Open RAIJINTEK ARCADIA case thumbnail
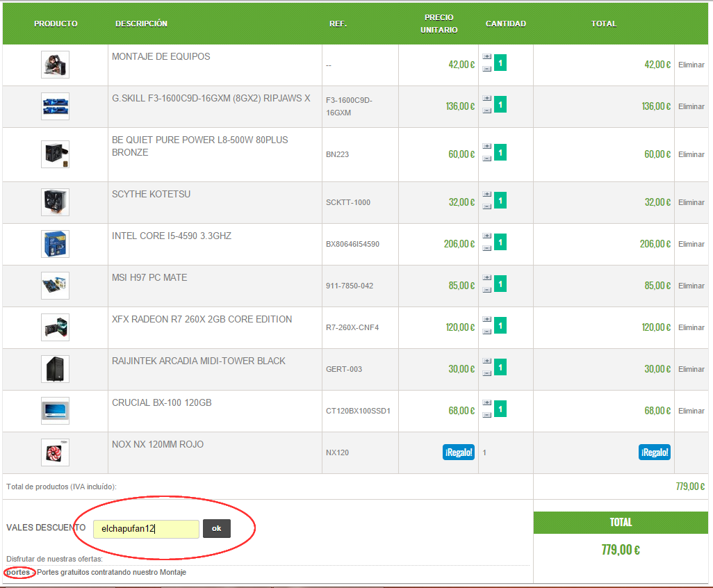Image resolution: width=713 pixels, height=588 pixels. point(55,369)
